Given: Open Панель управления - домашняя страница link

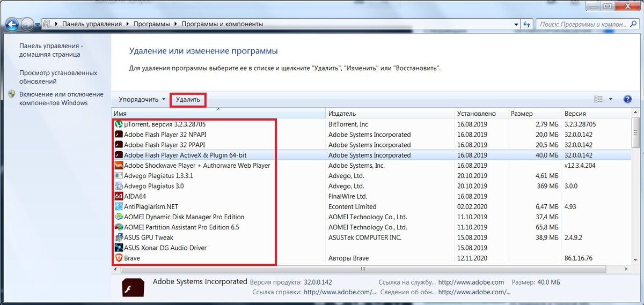Looking at the screenshot, I should [x=51, y=50].
